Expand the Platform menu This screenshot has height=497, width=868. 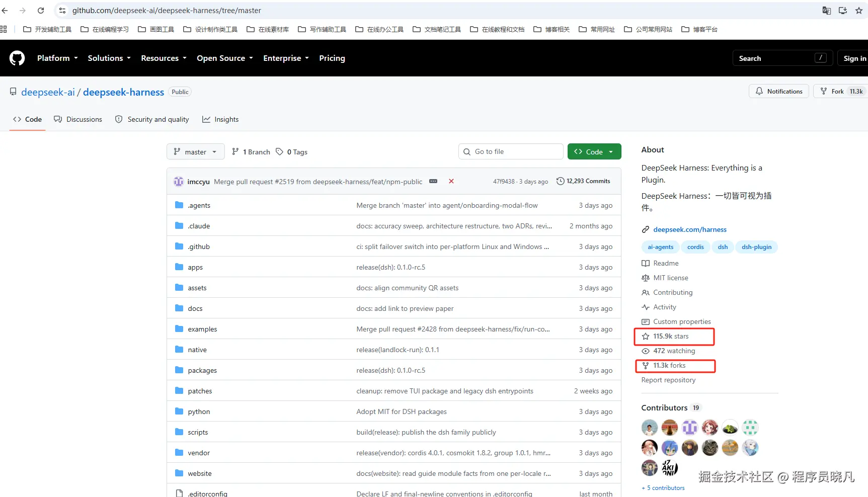click(x=57, y=58)
